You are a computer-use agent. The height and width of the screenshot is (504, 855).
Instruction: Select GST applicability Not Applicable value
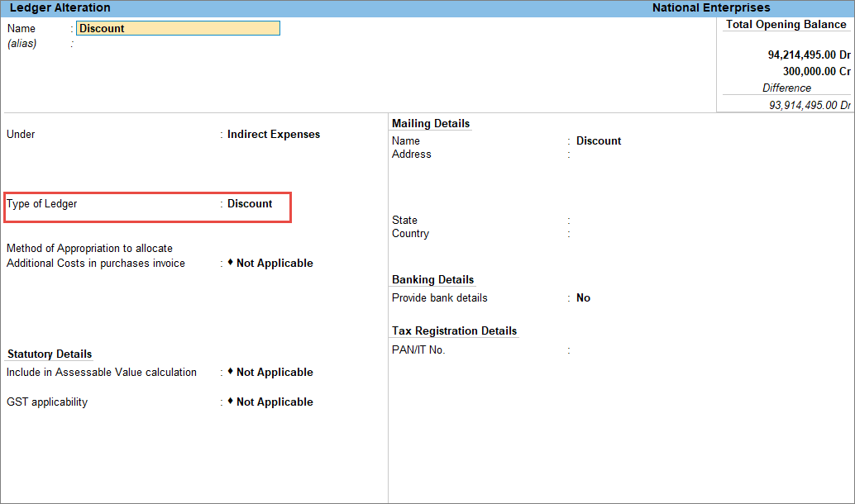275,402
